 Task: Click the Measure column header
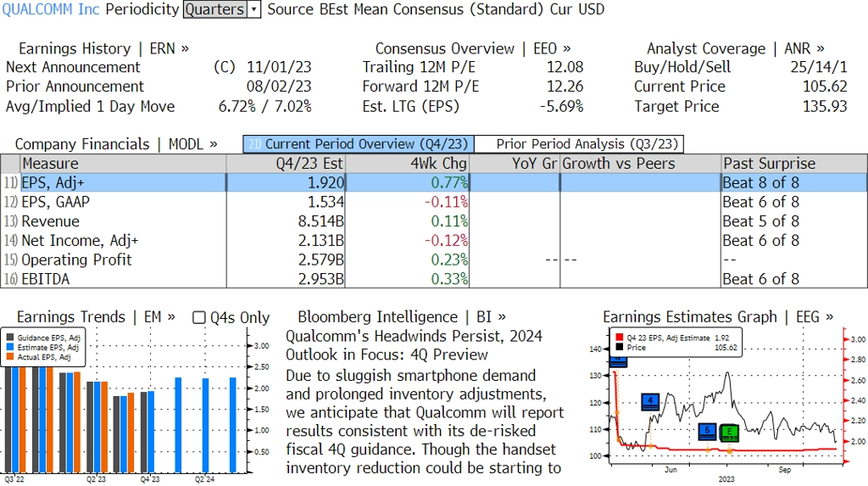click(x=123, y=164)
